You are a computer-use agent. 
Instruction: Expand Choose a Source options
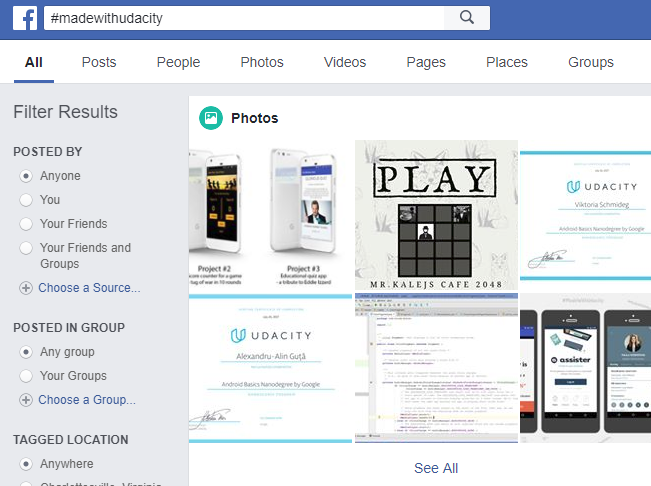pyautogui.click(x=89, y=288)
